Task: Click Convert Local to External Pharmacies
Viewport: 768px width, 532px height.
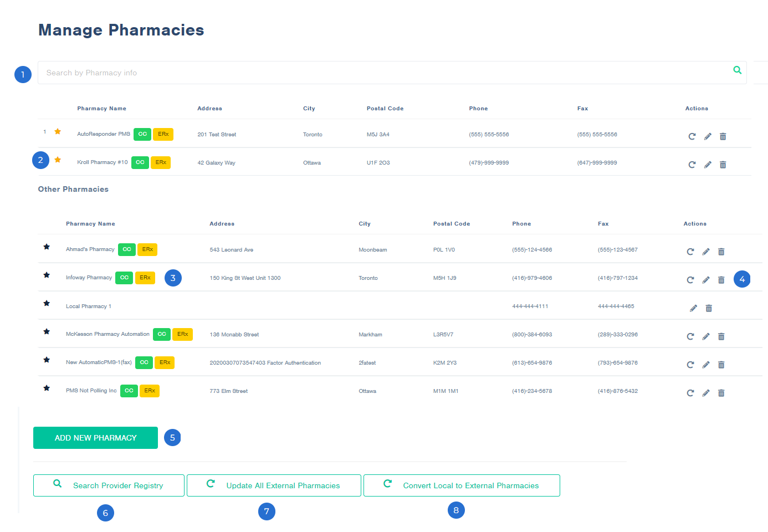Action: 461,485
